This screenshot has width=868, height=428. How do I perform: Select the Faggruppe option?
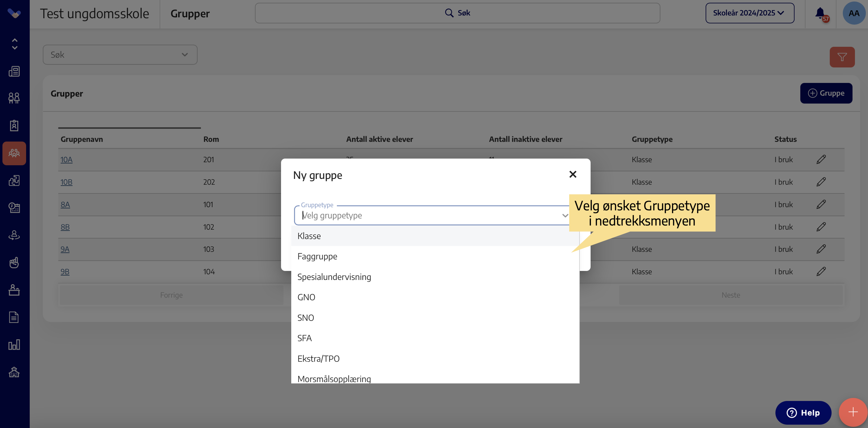317,256
